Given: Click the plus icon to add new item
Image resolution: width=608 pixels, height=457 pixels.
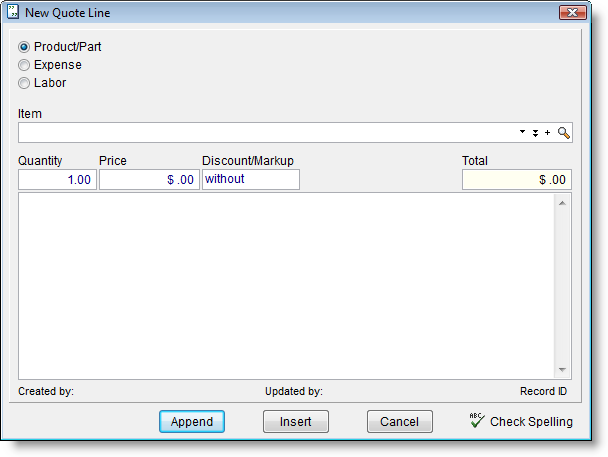Looking at the screenshot, I should coord(548,133).
